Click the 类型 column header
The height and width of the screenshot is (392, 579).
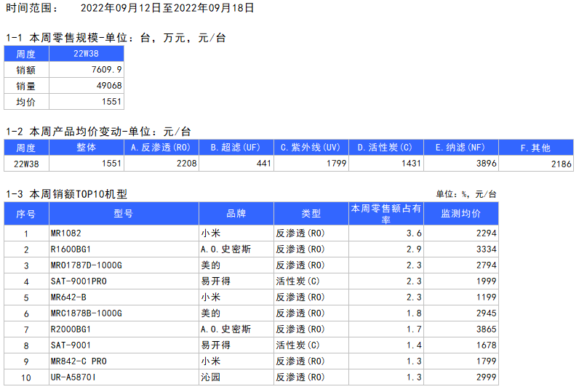click(x=311, y=213)
